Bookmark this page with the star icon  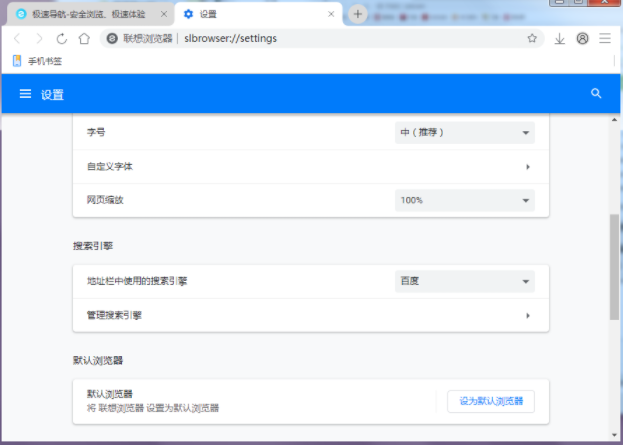[532, 38]
